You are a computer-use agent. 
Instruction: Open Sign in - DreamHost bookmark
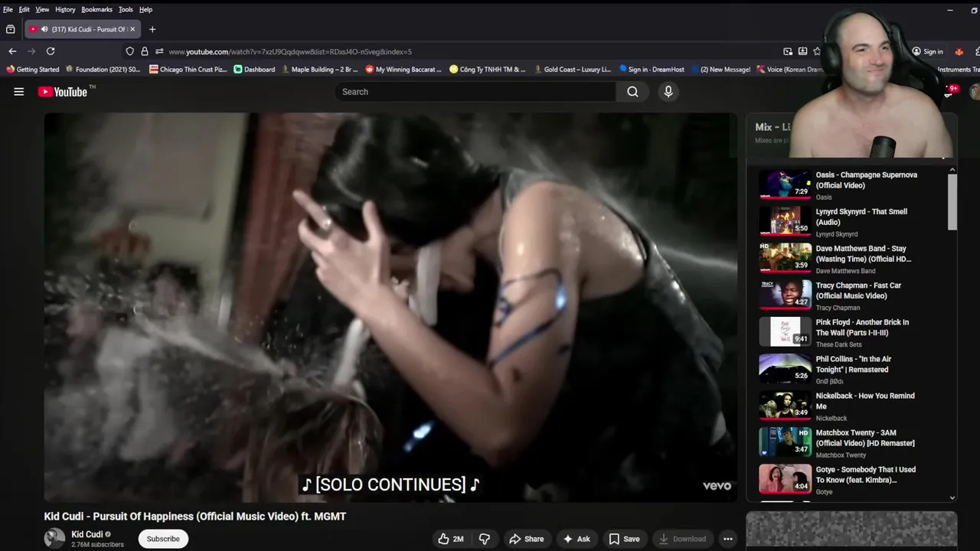coord(652,70)
